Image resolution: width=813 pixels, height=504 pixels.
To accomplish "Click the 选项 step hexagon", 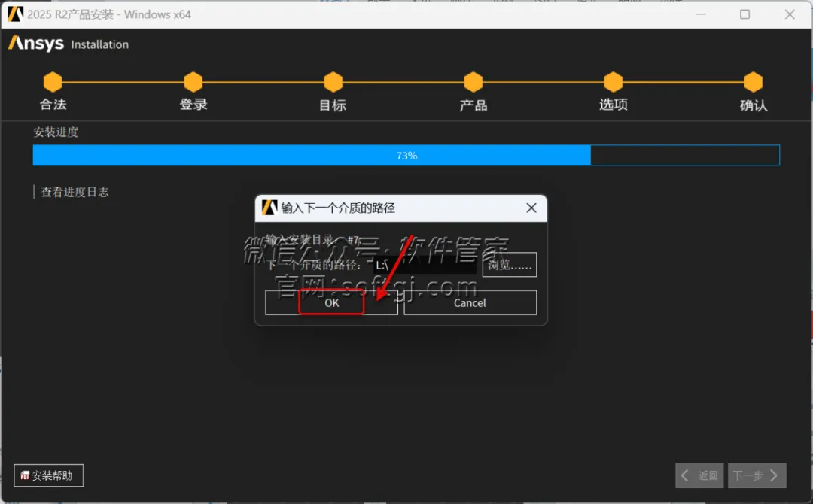I will pos(614,82).
